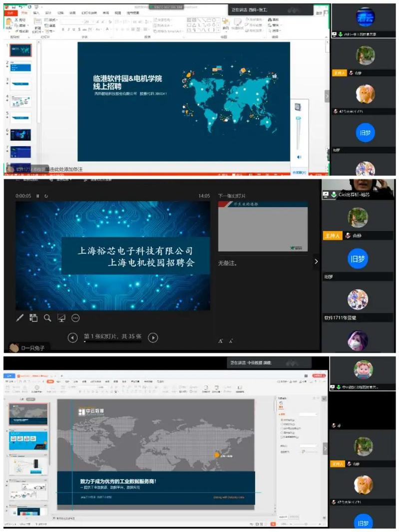Reset the presentation timer
The width and height of the screenshot is (399, 532).
pos(46,196)
